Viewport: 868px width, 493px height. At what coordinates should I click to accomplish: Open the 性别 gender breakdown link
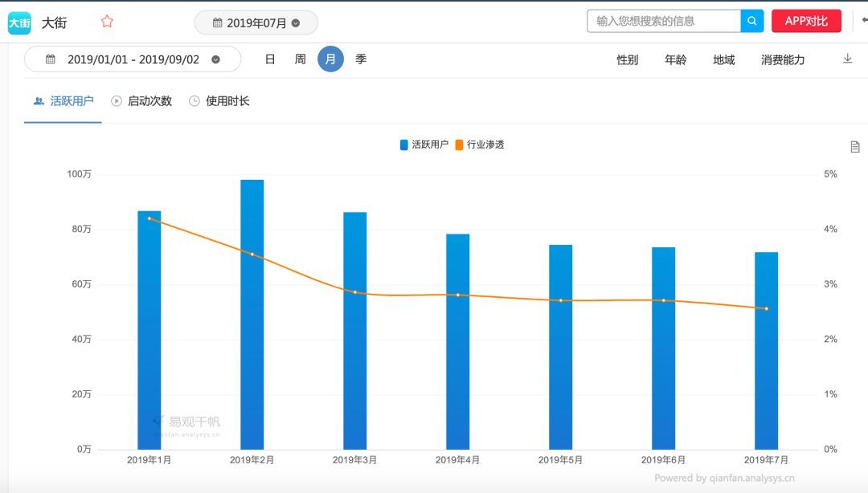[627, 59]
